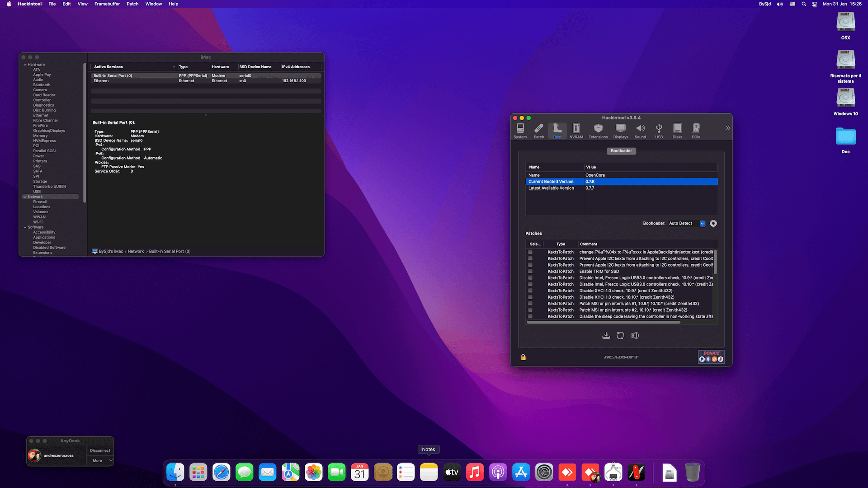Screen dimensions: 868x488
Task: Open the Framebuffer menu
Action: [x=107, y=4]
